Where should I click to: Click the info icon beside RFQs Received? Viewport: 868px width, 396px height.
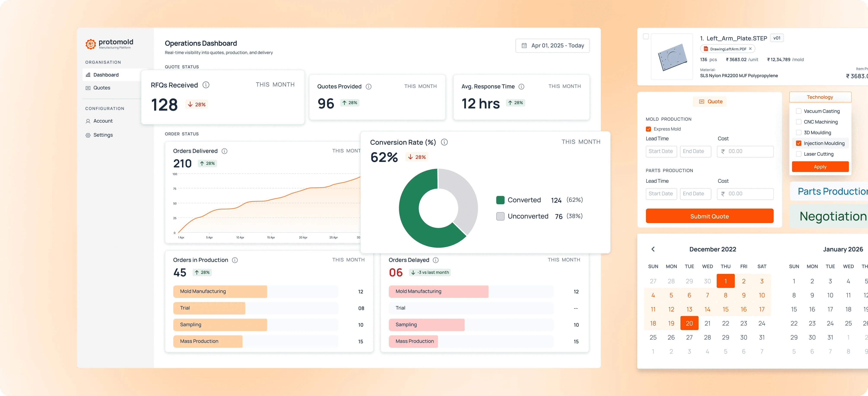pyautogui.click(x=206, y=85)
